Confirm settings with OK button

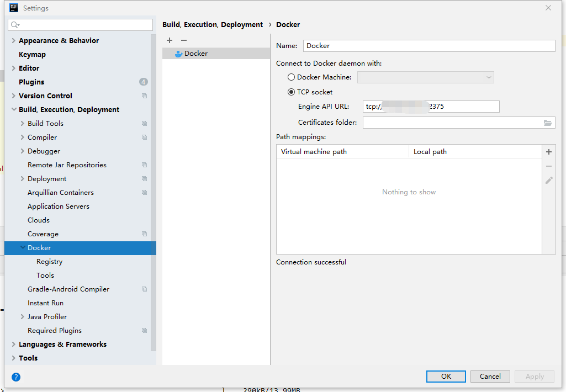446,377
